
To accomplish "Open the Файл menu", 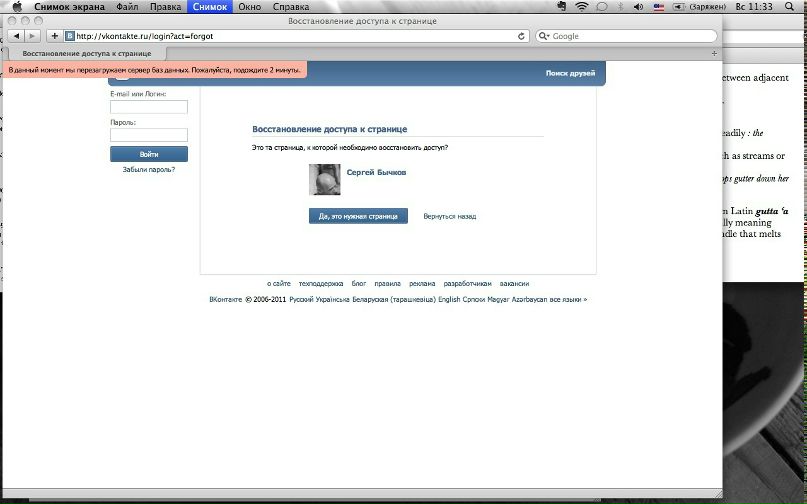I will click(x=127, y=7).
